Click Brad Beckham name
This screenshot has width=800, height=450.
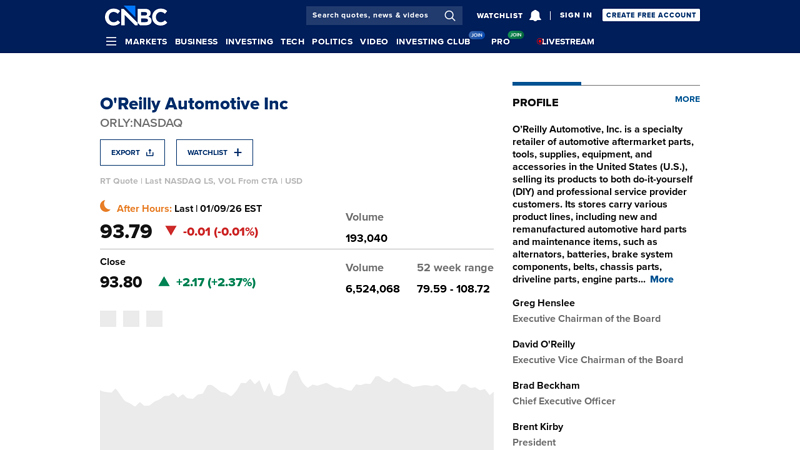point(546,386)
